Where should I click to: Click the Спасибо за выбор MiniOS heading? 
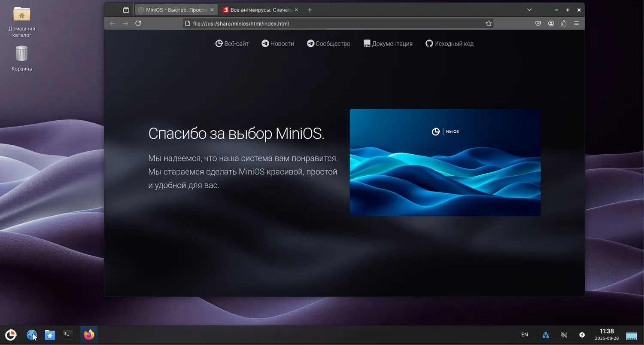tap(236, 134)
